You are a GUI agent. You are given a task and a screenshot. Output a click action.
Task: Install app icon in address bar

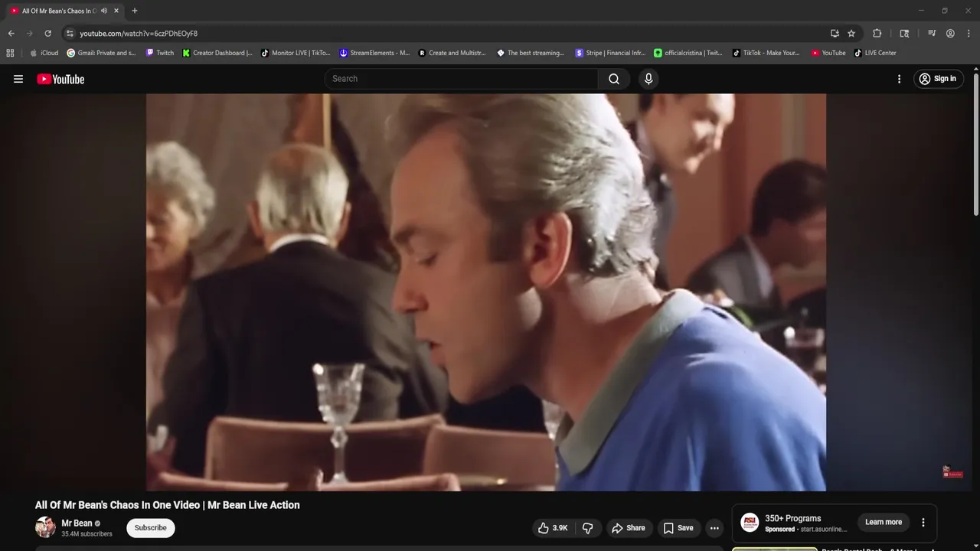point(835,34)
